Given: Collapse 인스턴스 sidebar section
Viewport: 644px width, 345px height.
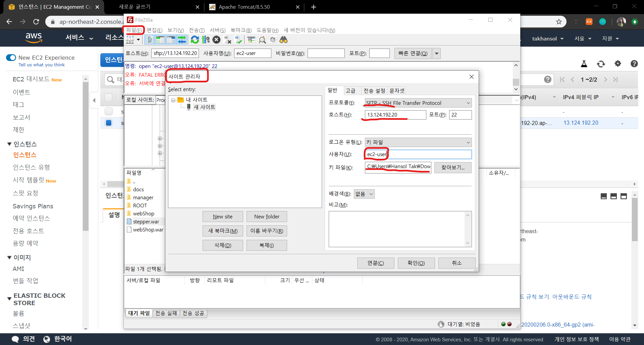Looking at the screenshot, I should 9,144.
